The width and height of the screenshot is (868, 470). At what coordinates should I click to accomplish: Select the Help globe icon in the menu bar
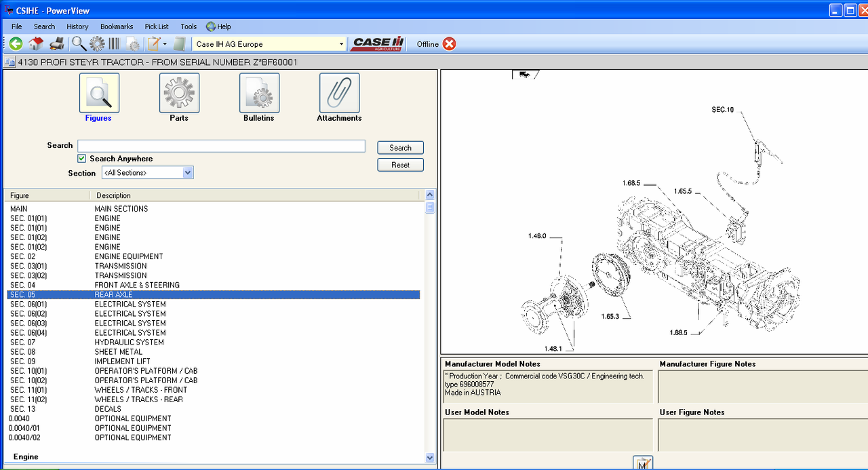211,26
